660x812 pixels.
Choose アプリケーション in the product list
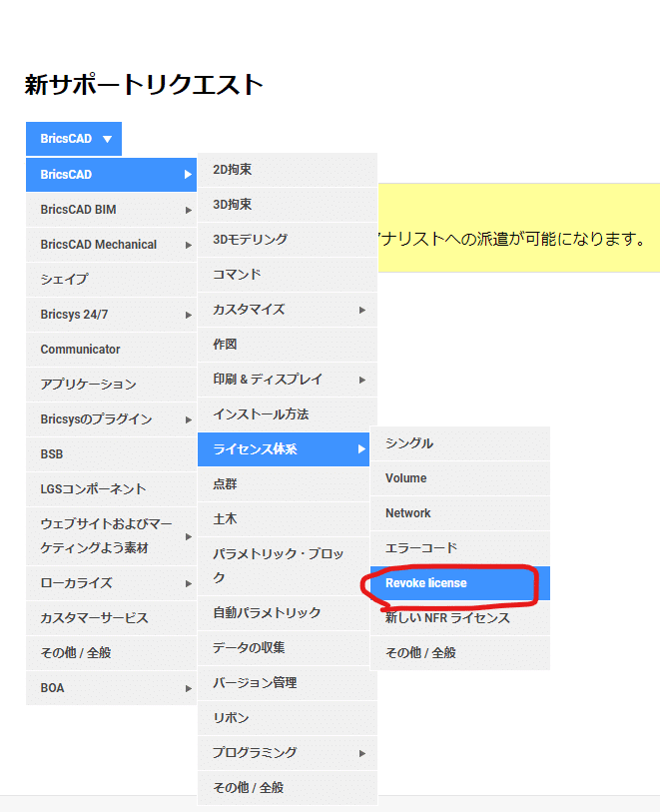click(x=111, y=385)
